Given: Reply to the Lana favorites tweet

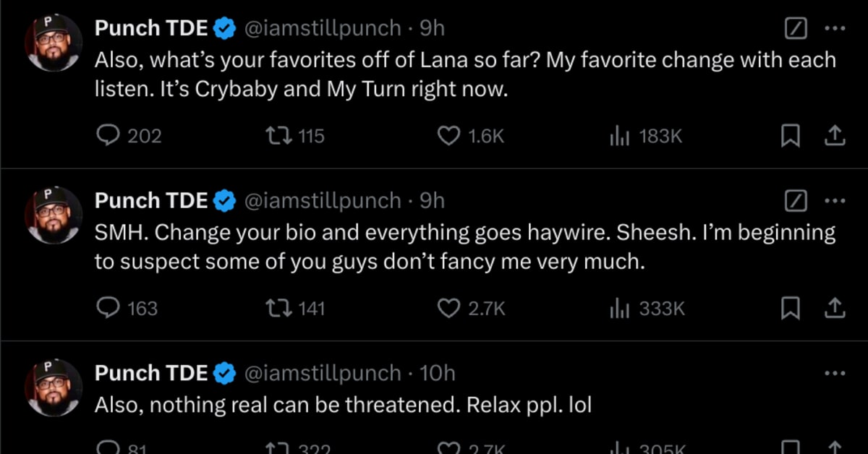Looking at the screenshot, I should 107,135.
